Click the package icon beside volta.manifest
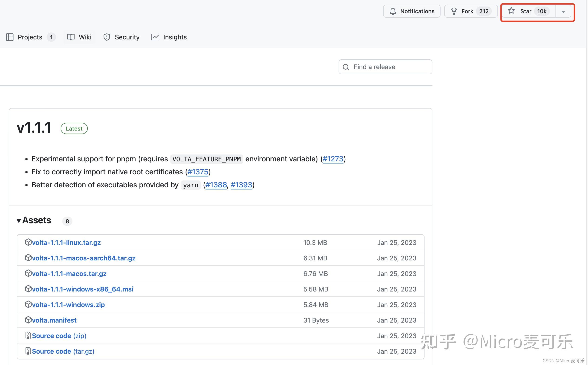This screenshot has width=588, height=365. click(x=28, y=320)
